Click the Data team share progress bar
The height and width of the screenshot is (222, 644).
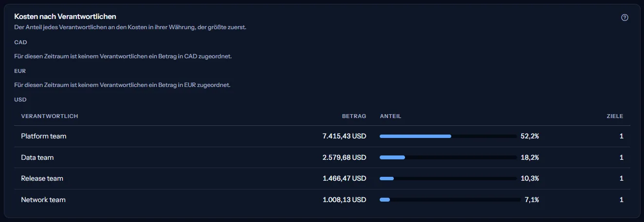click(448, 157)
